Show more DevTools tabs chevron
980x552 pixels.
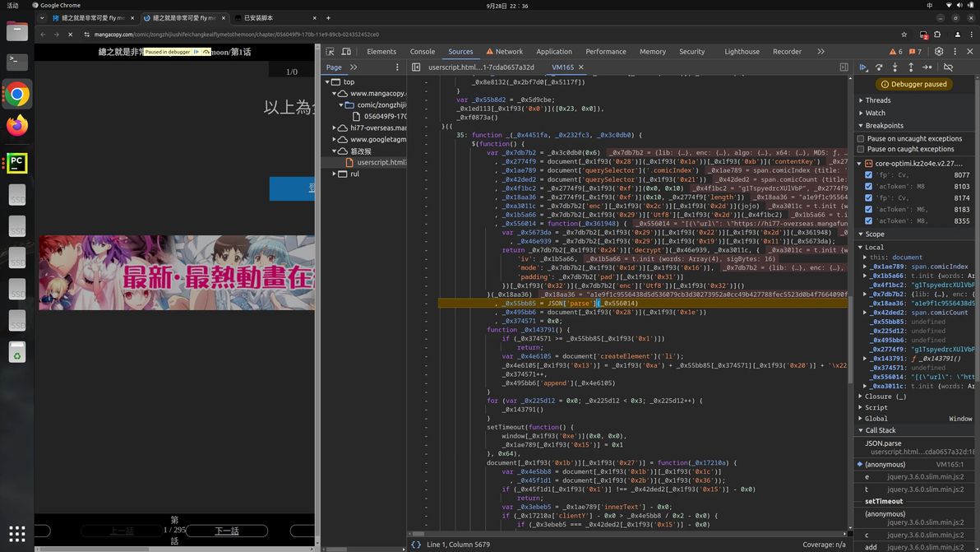coord(821,51)
